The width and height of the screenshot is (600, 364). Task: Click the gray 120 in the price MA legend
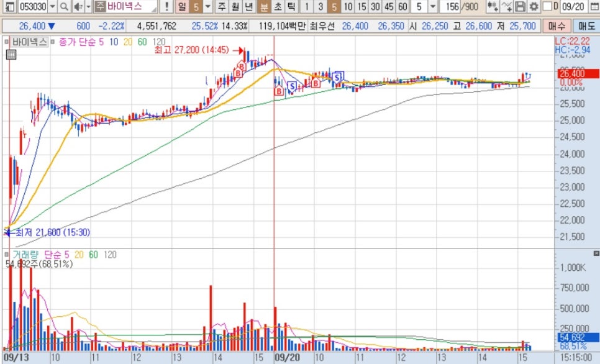tap(159, 42)
